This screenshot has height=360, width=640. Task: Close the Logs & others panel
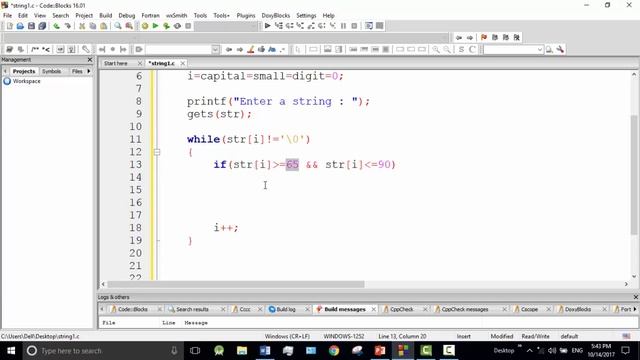pos(635,297)
